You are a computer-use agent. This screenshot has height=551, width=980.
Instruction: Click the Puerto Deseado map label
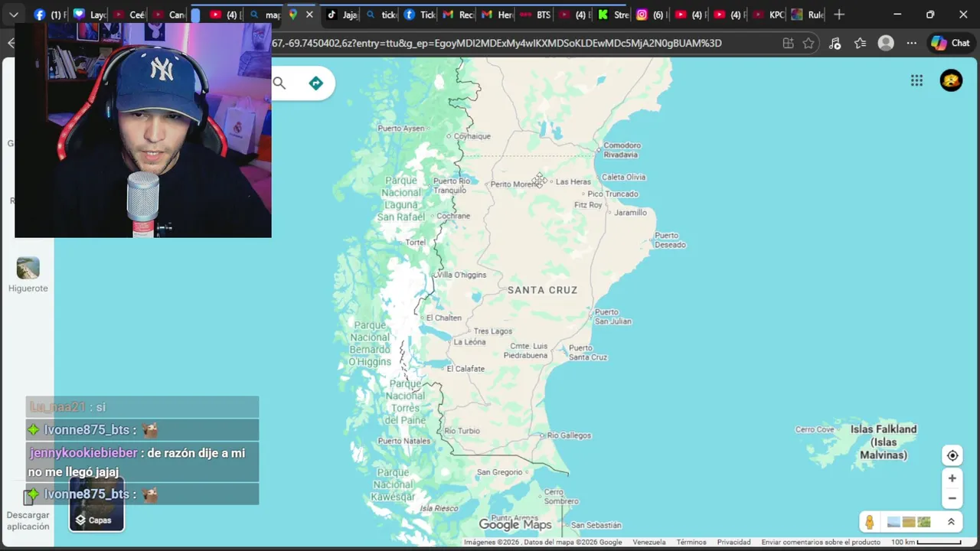[x=670, y=240]
